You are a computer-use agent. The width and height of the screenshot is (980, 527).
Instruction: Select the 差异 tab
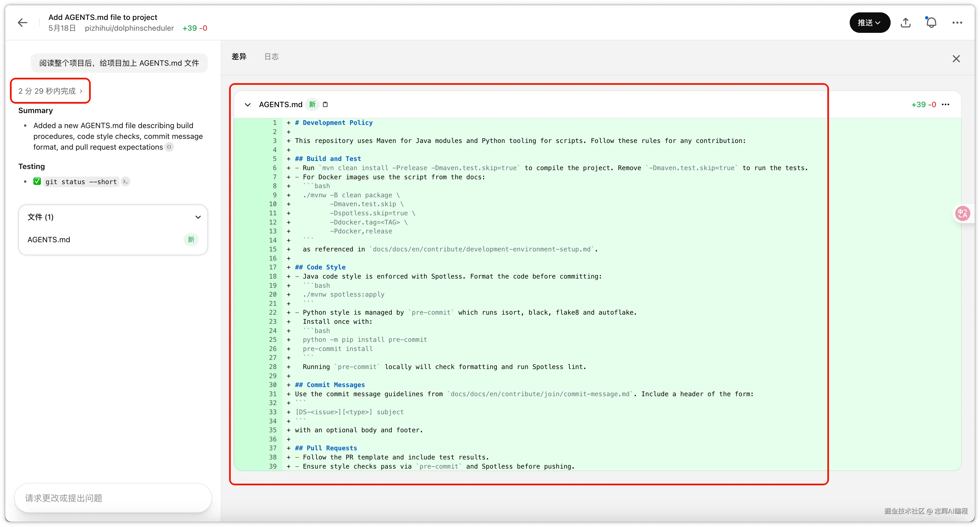pyautogui.click(x=239, y=57)
